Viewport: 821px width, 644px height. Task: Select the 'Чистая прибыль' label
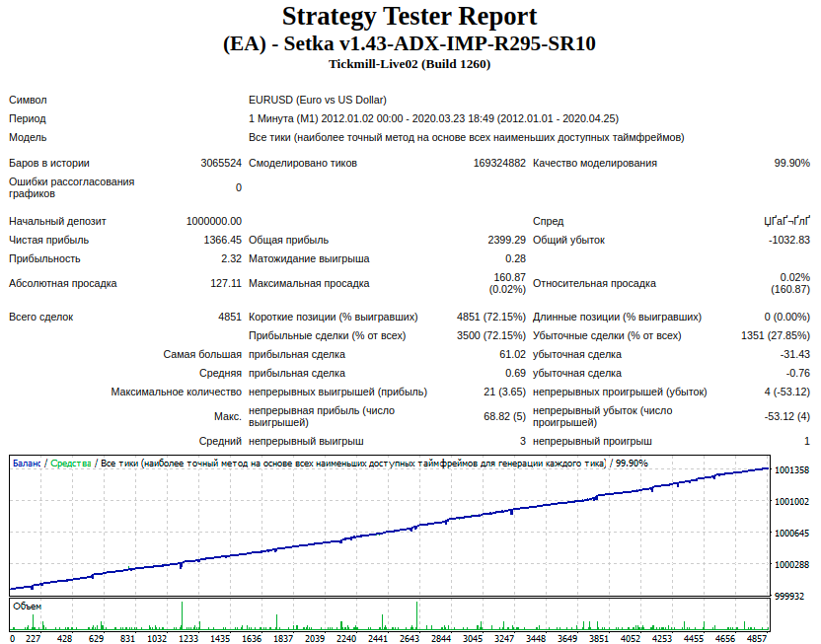click(x=48, y=240)
